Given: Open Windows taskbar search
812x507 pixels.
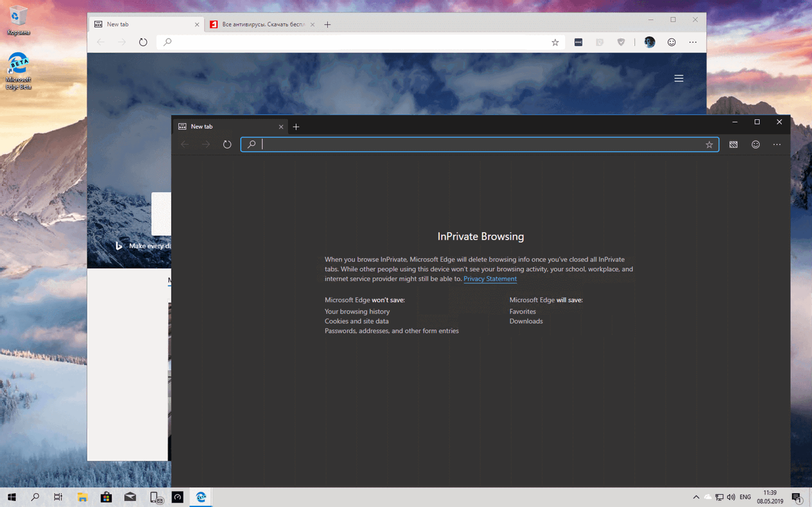Looking at the screenshot, I should tap(35, 497).
